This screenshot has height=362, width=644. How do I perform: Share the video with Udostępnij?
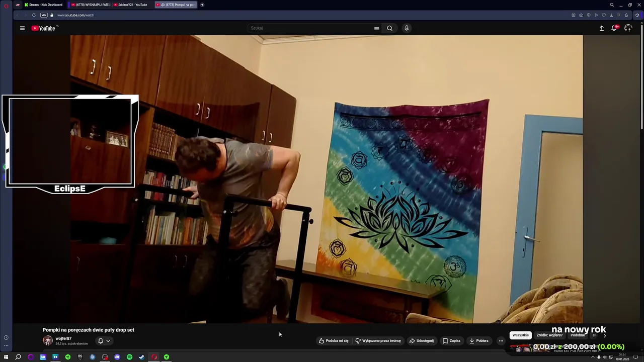point(421,340)
